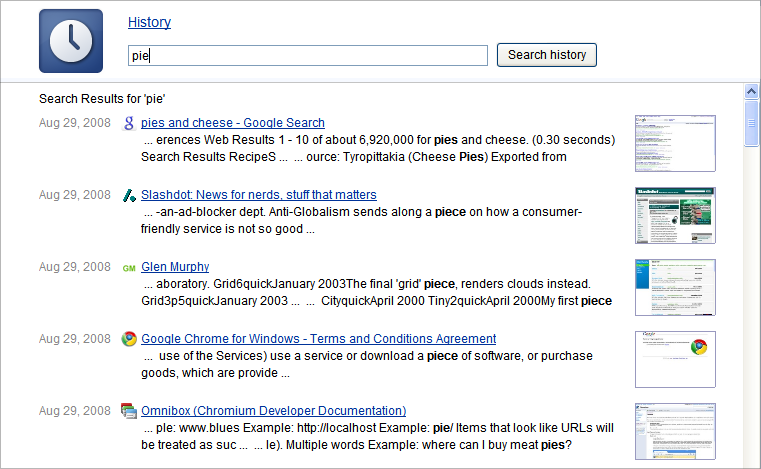The image size is (761, 469).
Task: Click the Google favicon beside pies and cheese
Action: tap(129, 123)
